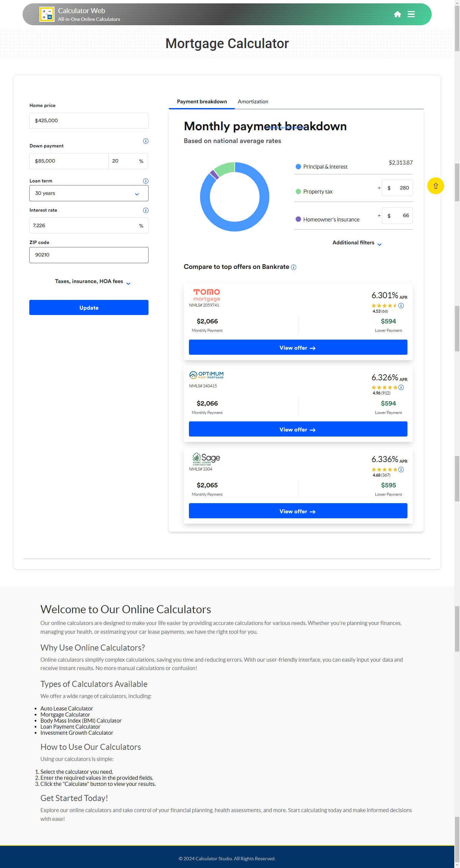The width and height of the screenshot is (460, 868).
Task: Click the green Property tax legend dot
Action: 298,192
